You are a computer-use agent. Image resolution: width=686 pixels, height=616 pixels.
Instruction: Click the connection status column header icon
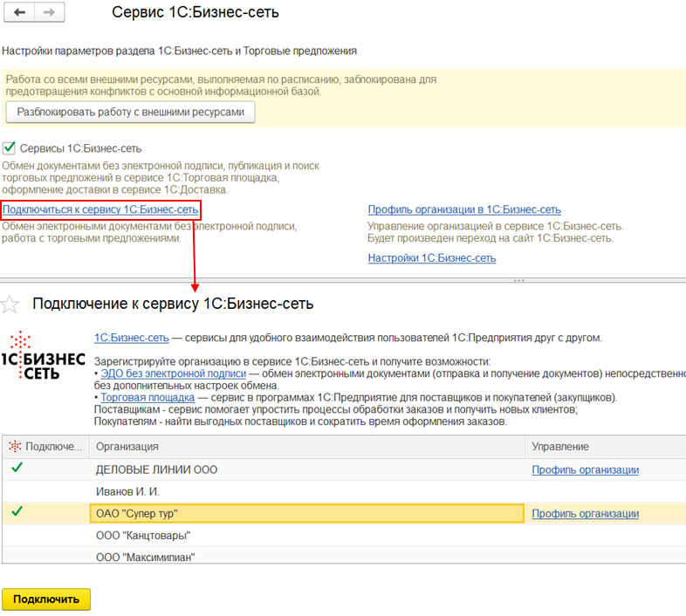click(x=15, y=447)
